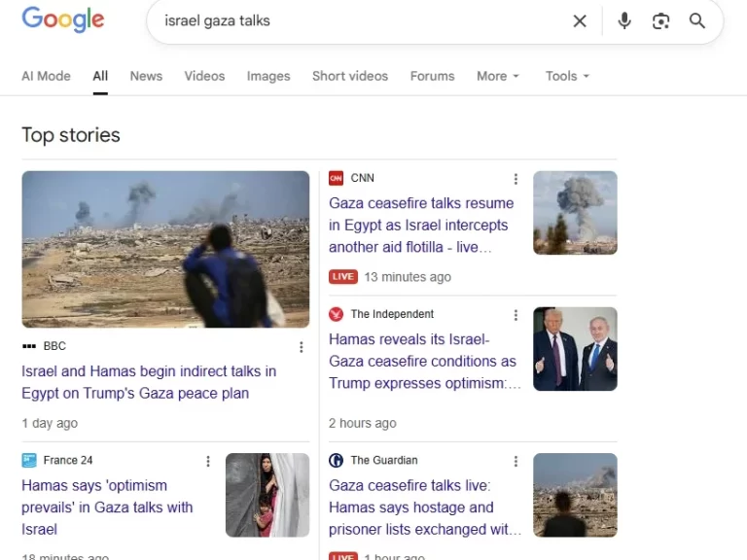Clear the search box with the X icon
747x560 pixels.
click(580, 21)
